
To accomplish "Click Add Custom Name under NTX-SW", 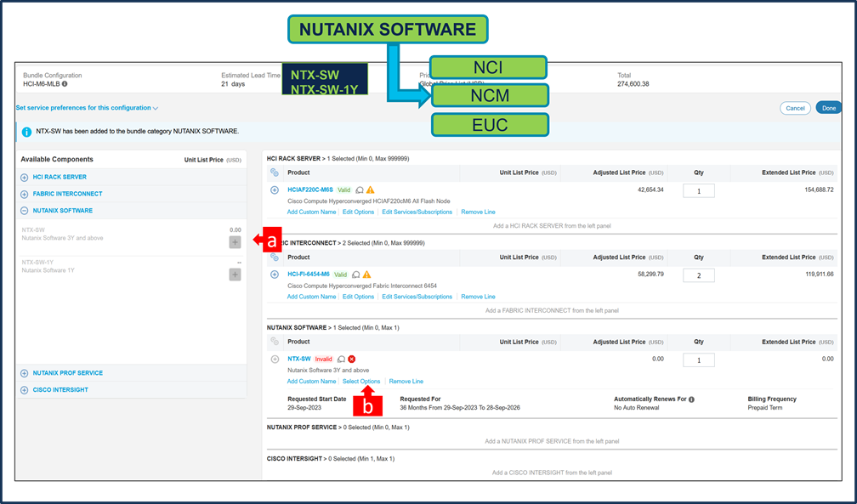I will [311, 382].
